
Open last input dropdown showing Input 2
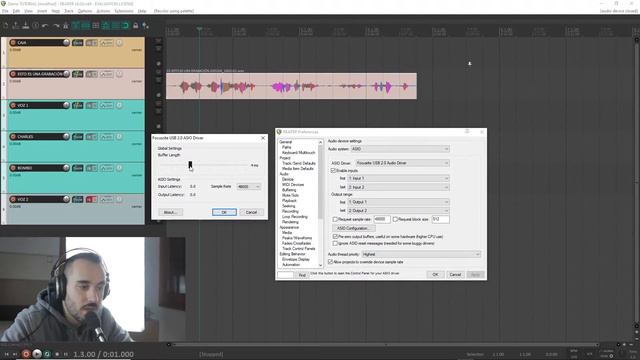point(398,187)
